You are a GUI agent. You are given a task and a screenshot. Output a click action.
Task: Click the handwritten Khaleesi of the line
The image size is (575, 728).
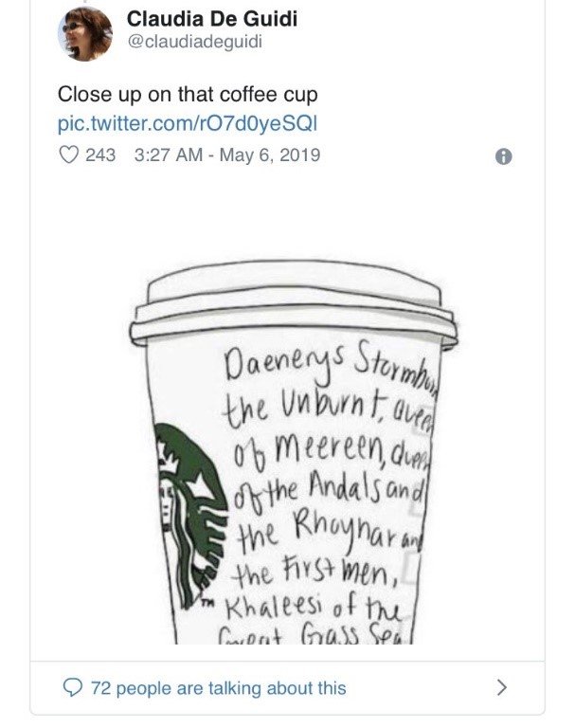point(313,607)
